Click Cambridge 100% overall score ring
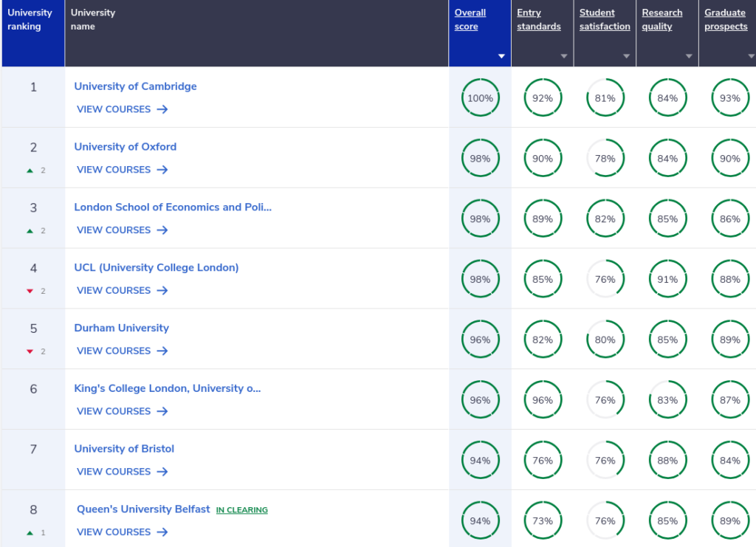The width and height of the screenshot is (756, 547). pos(480,98)
